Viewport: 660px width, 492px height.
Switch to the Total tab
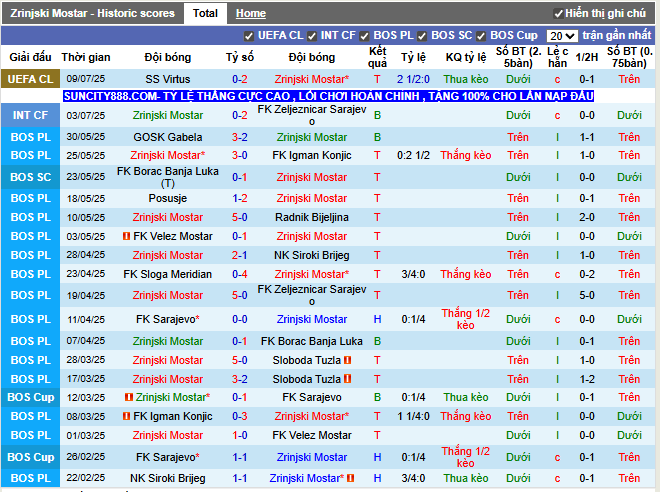[205, 13]
